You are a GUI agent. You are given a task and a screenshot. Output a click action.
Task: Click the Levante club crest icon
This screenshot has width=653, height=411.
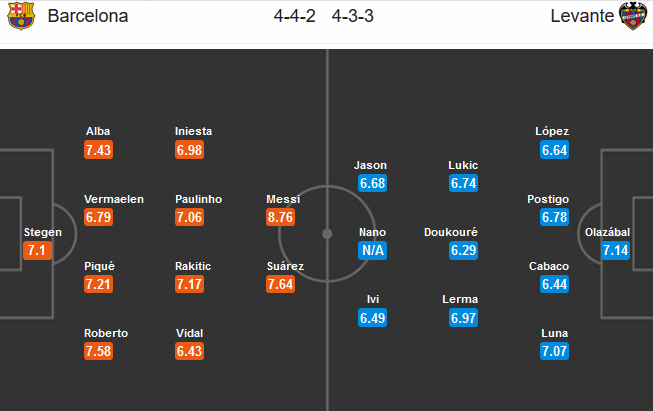point(632,17)
